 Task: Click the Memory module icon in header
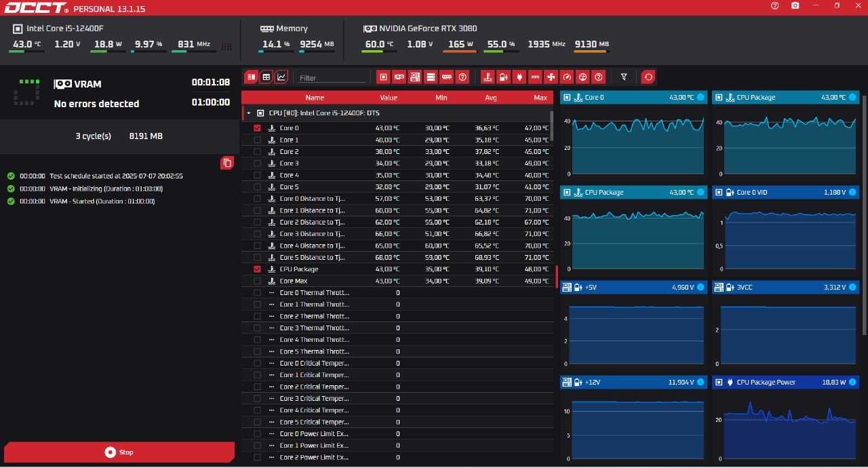[267, 29]
